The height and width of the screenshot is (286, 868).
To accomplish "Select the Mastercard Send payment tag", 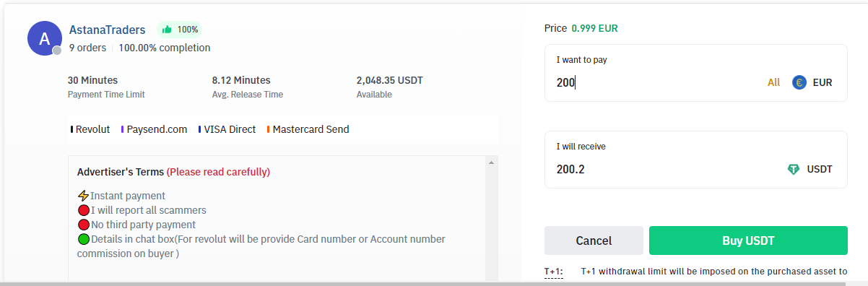I will pos(308,129).
